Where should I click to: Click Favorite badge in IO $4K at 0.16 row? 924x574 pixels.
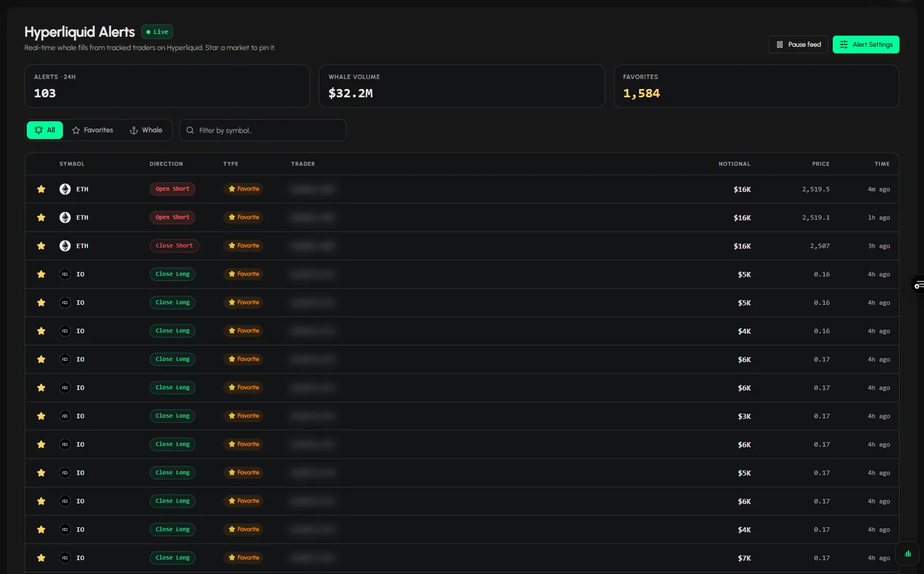243,331
